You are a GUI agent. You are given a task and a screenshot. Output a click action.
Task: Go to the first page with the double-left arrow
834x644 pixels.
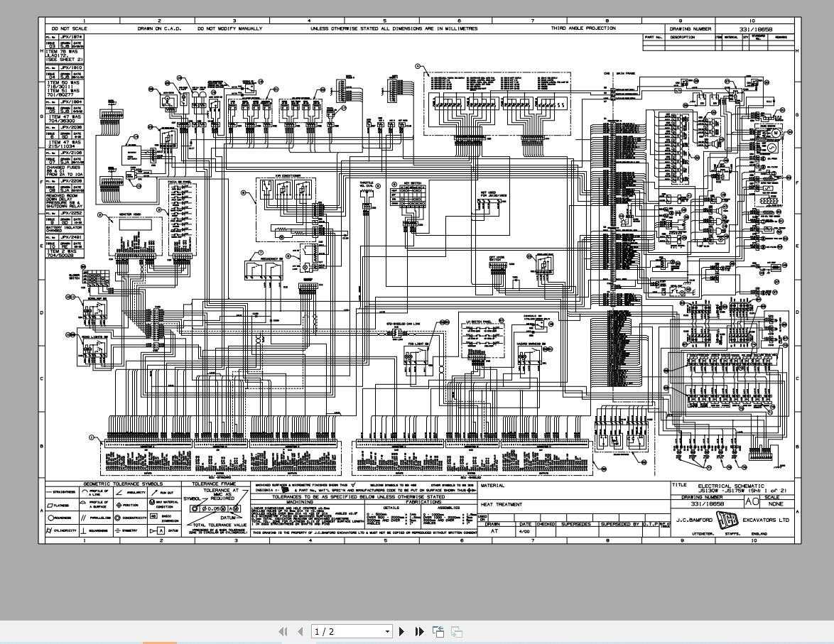pos(283,631)
